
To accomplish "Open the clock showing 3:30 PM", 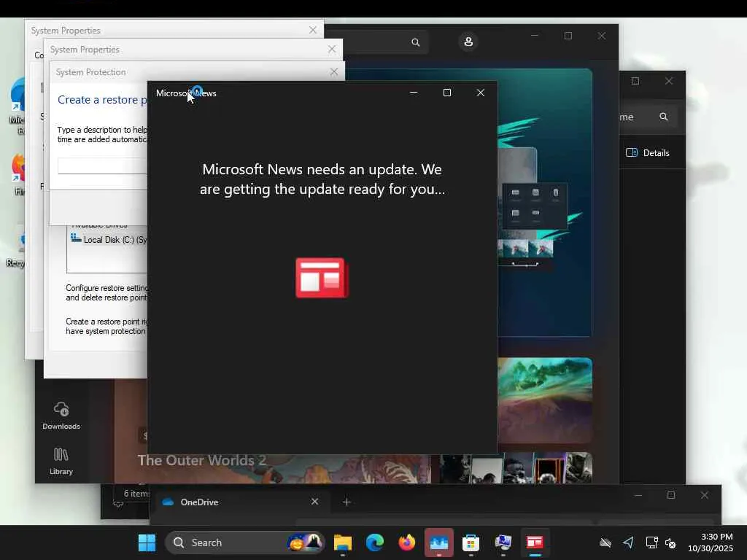I will pyautogui.click(x=711, y=542).
